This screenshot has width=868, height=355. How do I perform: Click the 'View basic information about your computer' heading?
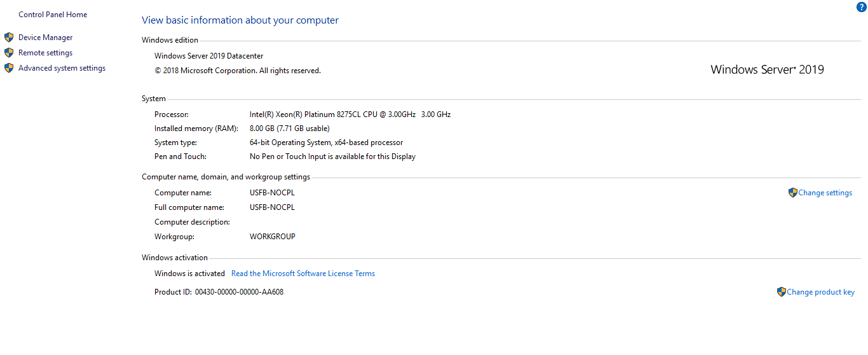[240, 20]
